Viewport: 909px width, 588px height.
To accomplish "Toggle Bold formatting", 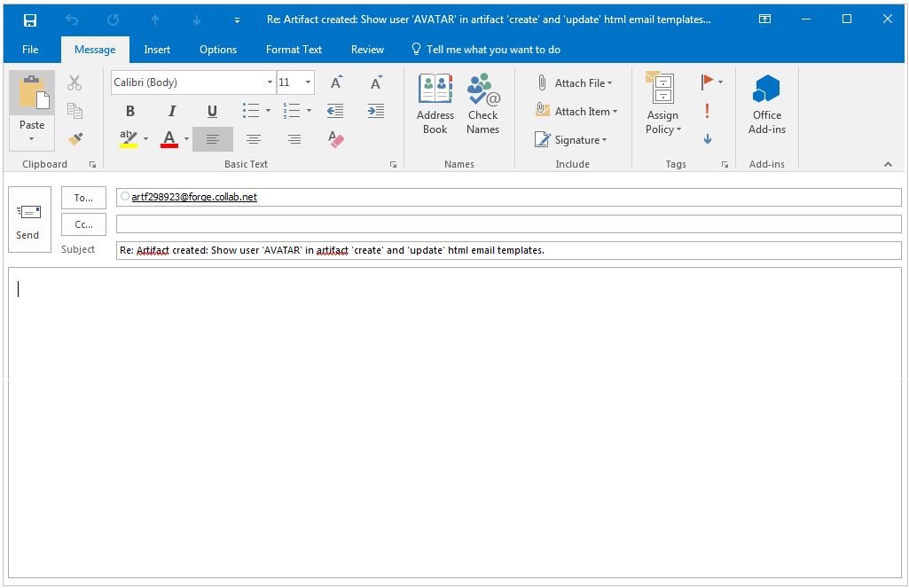I will coord(130,111).
